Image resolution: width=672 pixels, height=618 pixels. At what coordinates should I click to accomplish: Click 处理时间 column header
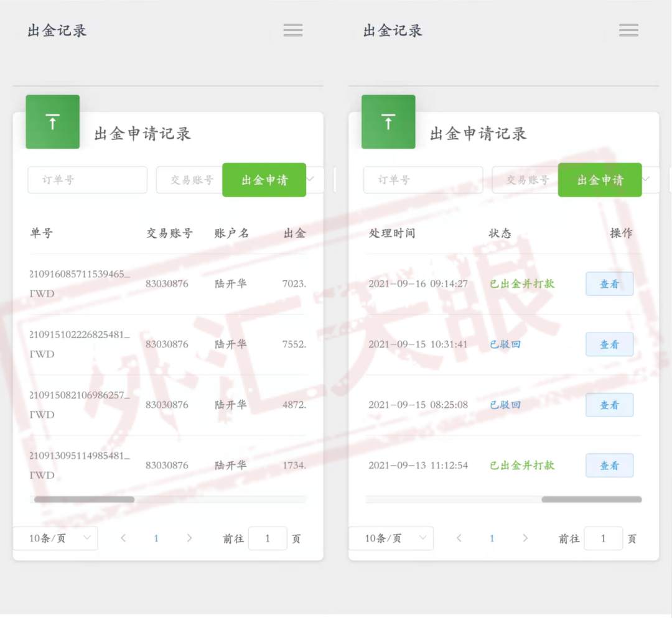pyautogui.click(x=392, y=233)
